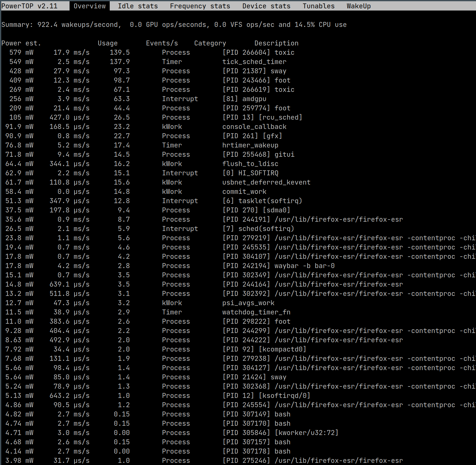Select the hrtimer_wakeup timer row
The image size is (476, 465).
tap(238, 145)
